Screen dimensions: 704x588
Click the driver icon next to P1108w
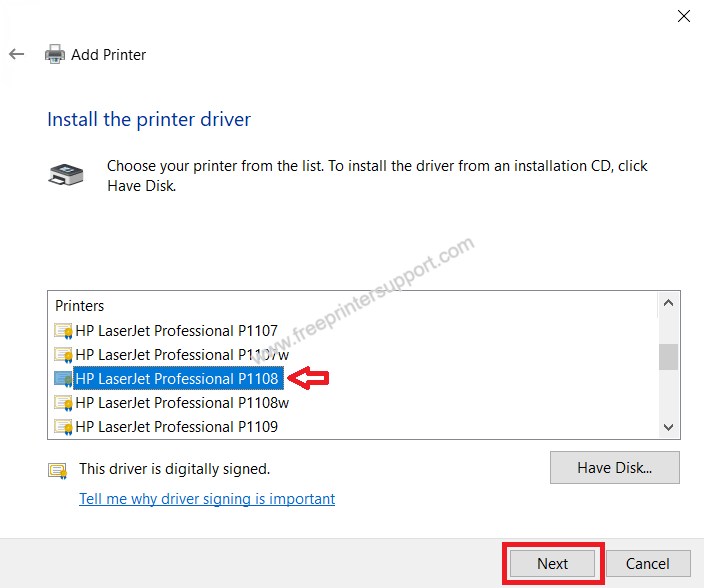pos(64,403)
